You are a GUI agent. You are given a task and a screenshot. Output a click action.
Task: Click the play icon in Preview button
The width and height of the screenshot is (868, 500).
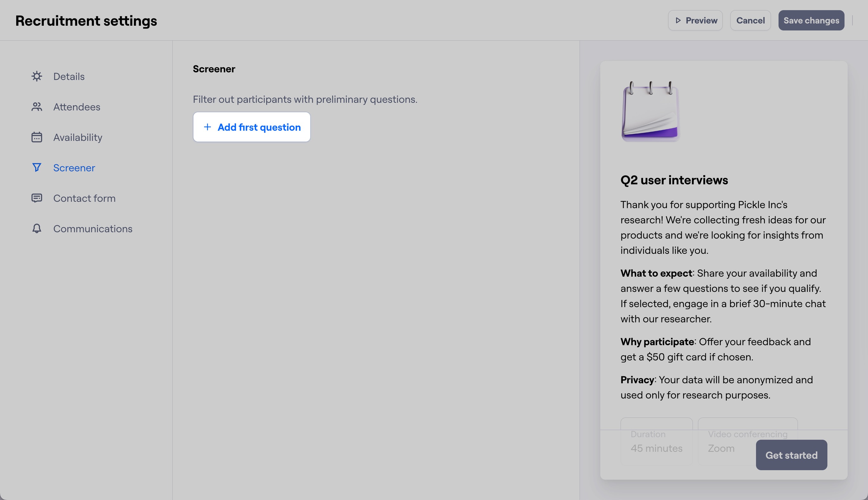pyautogui.click(x=678, y=21)
